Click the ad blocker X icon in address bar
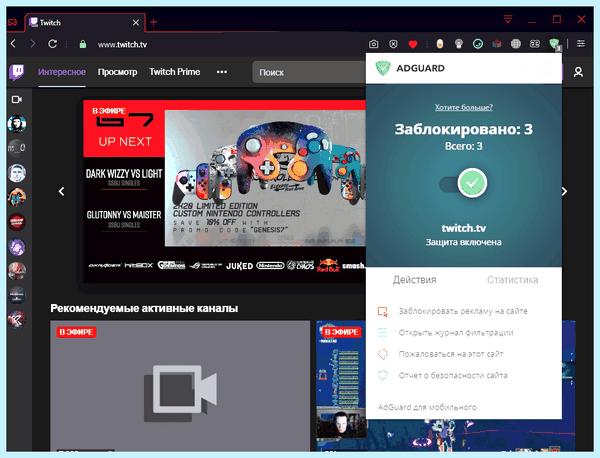This screenshot has height=458, width=600. 393,44
